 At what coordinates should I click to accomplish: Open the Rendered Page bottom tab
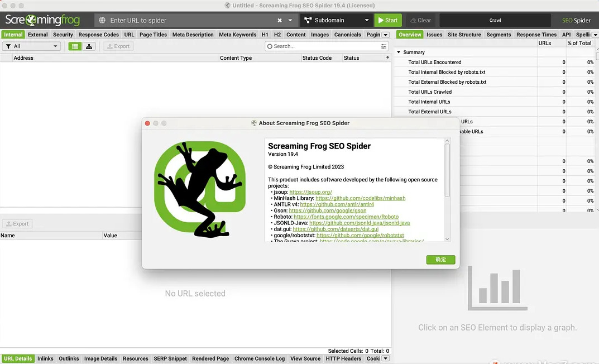click(210, 358)
